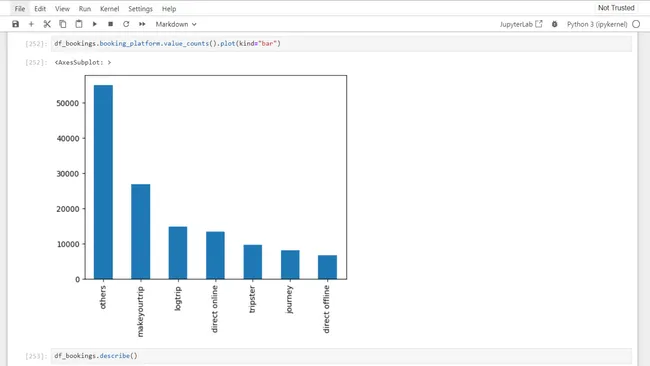Click the Not Trusted notebook button
The height and width of the screenshot is (366, 650).
pos(616,8)
